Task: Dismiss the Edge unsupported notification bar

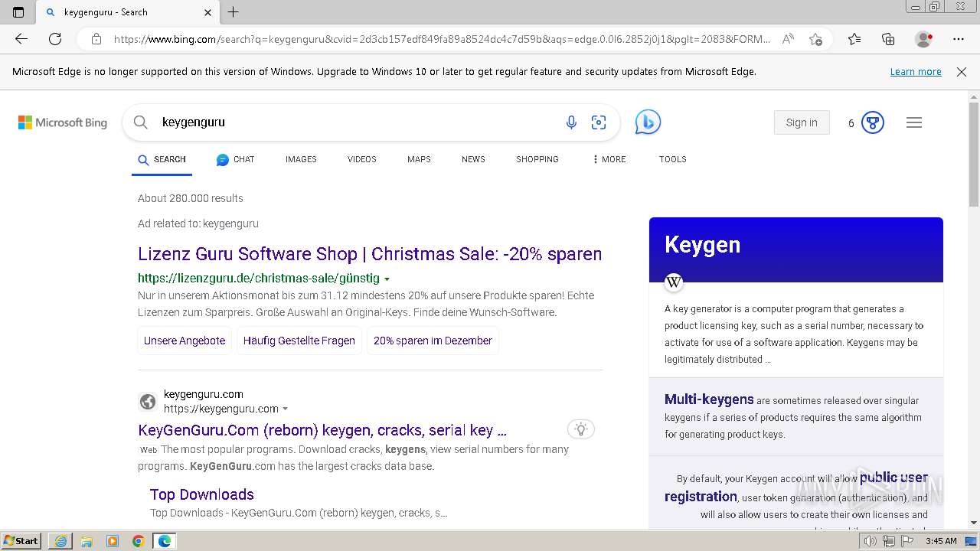Action: [x=962, y=72]
